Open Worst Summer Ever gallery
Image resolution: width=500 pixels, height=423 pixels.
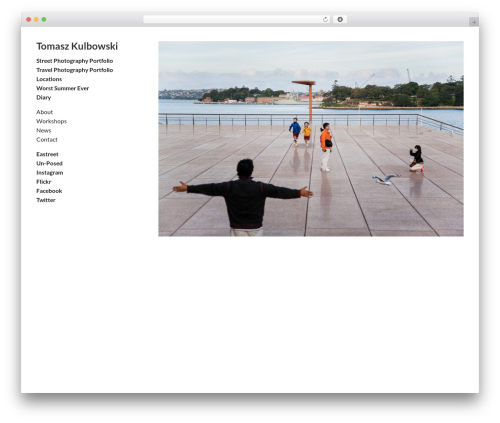63,88
